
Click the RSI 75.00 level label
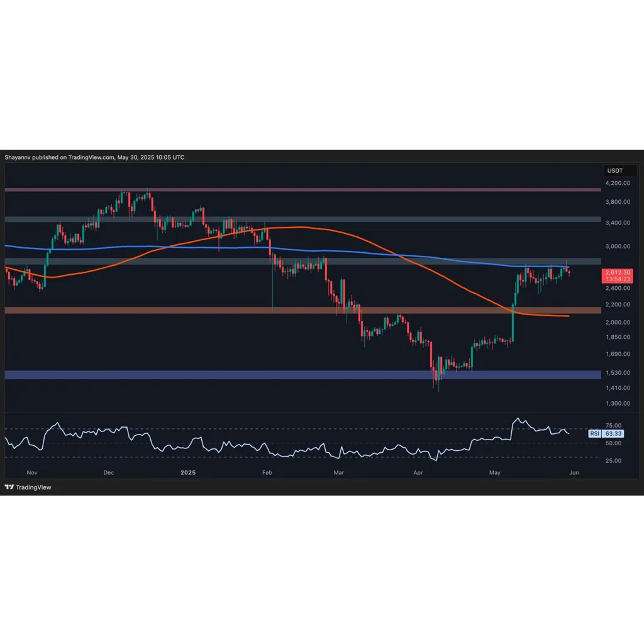click(x=614, y=426)
